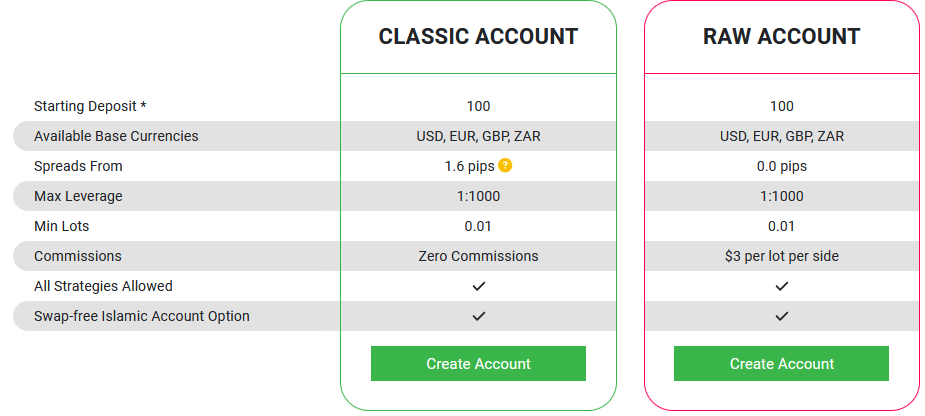Create a Raw Account
The width and height of the screenshot is (925, 416).
(781, 364)
